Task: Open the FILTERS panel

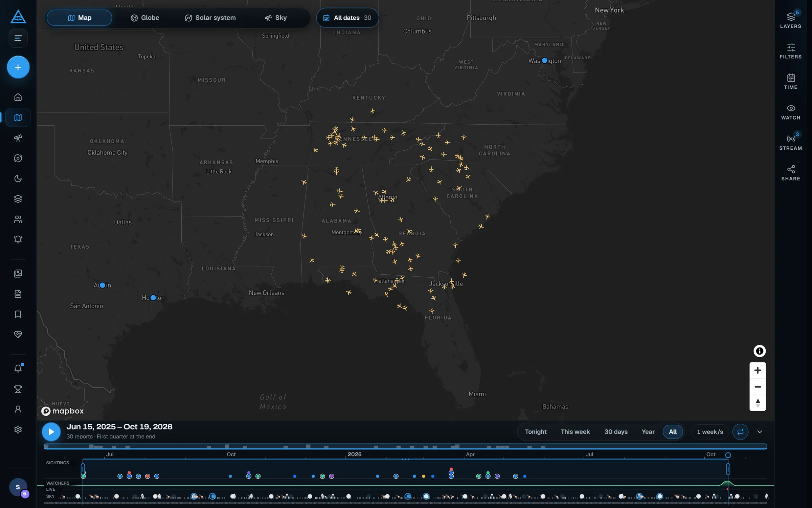Action: click(x=791, y=51)
